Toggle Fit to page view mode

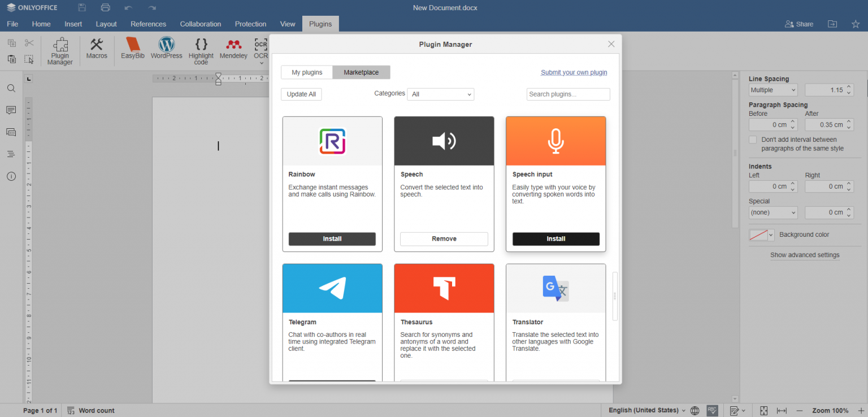[x=764, y=410]
